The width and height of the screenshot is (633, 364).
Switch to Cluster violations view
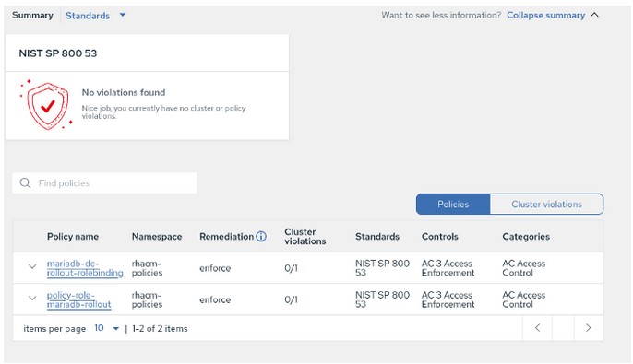546,205
